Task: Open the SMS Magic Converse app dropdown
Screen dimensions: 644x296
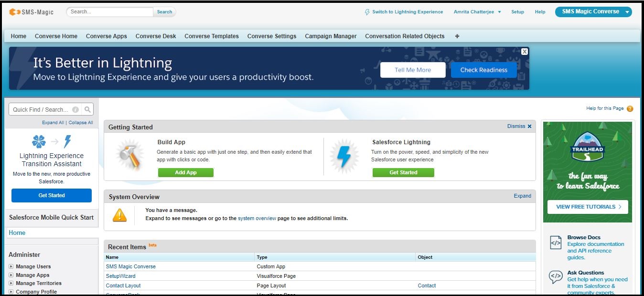Action: 593,12
